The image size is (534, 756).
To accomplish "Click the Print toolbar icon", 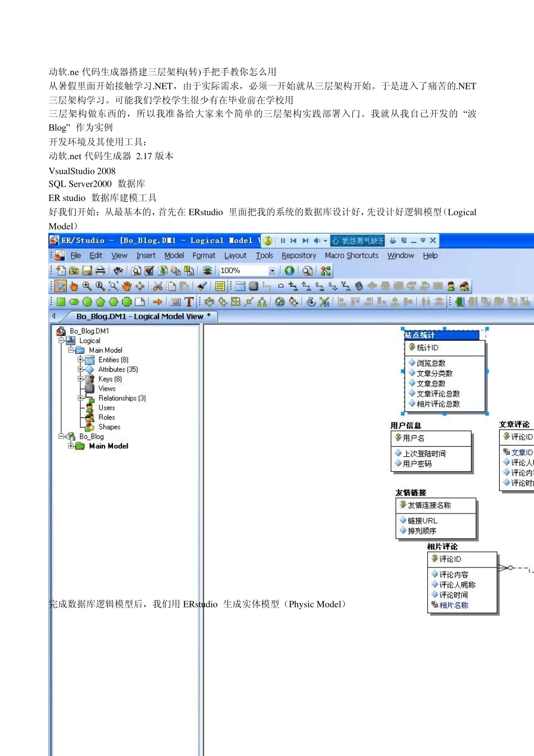I will pos(100,271).
